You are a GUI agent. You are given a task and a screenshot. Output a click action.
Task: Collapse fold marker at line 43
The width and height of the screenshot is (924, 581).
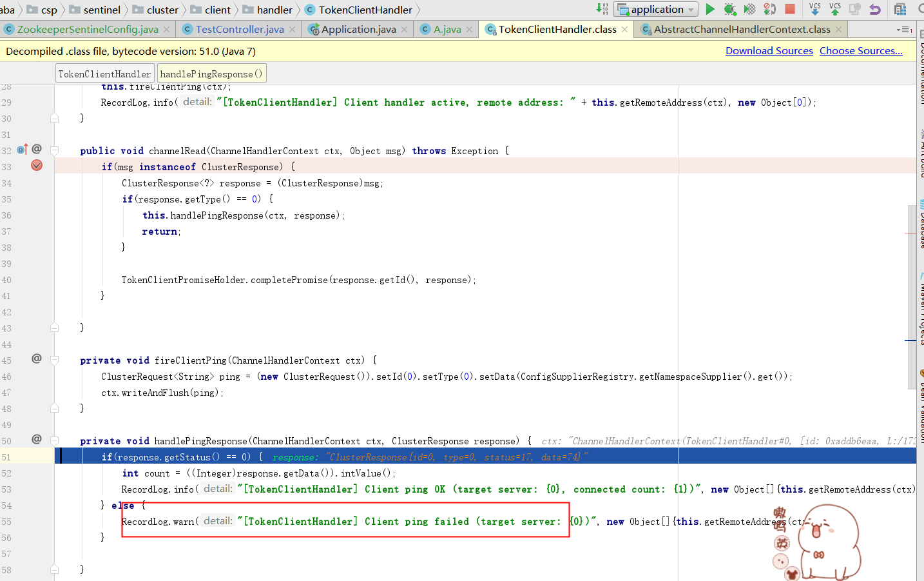[x=54, y=328]
